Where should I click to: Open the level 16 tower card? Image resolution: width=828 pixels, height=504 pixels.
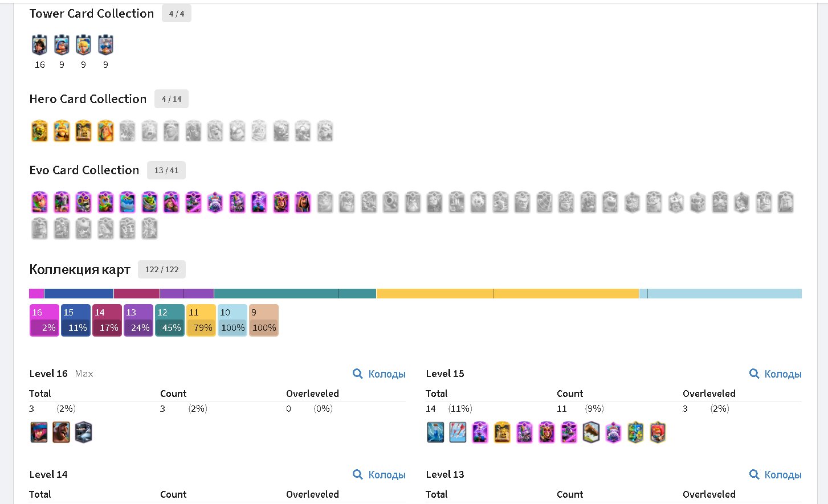coord(39,45)
